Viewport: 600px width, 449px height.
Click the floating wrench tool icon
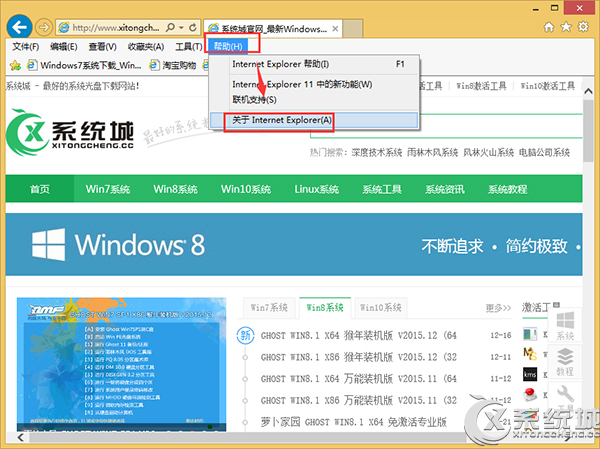click(565, 394)
